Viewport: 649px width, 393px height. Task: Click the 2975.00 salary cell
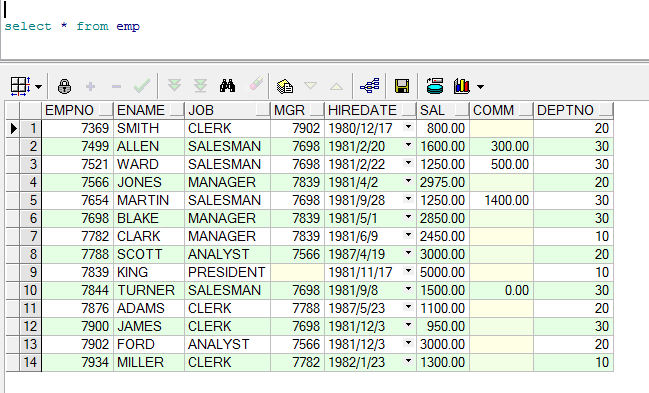(443, 182)
